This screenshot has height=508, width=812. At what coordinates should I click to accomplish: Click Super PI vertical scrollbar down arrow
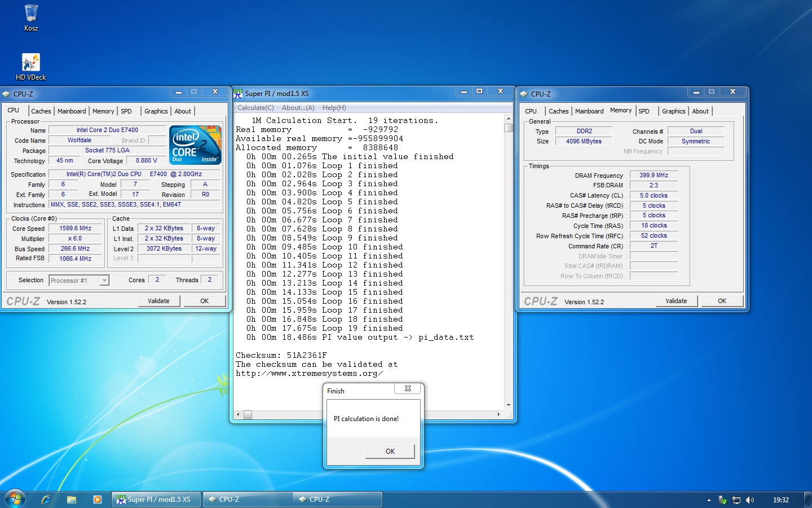tap(509, 405)
